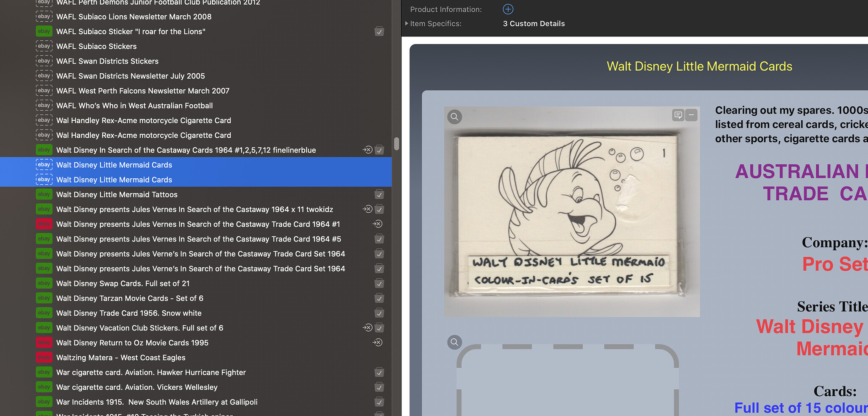Screen dimensions: 868x416
Task: Toggle the checkmark on Castaway Trade Card #5 row
Action: point(379,239)
